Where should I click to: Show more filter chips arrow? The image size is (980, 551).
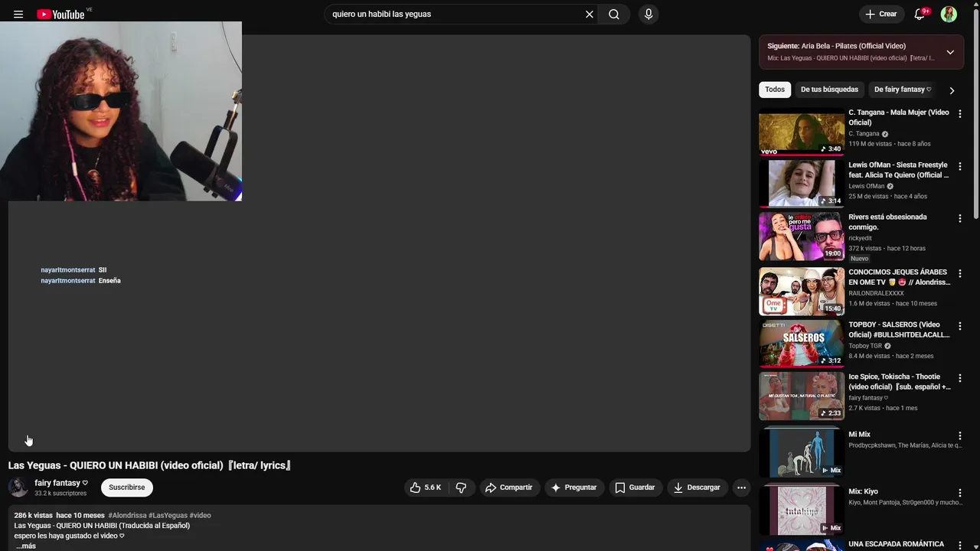[952, 90]
